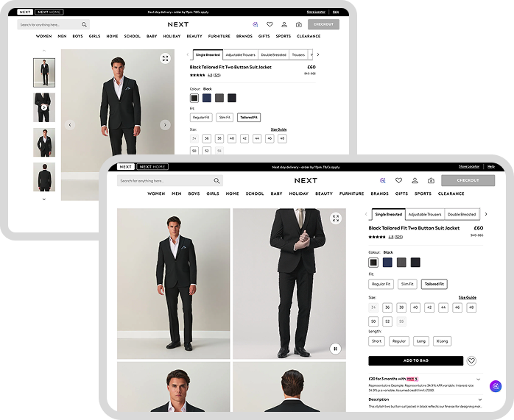Viewport: 514px width, 420px height.
Task: Open CLEARANCE menu in back window
Action: (x=309, y=36)
